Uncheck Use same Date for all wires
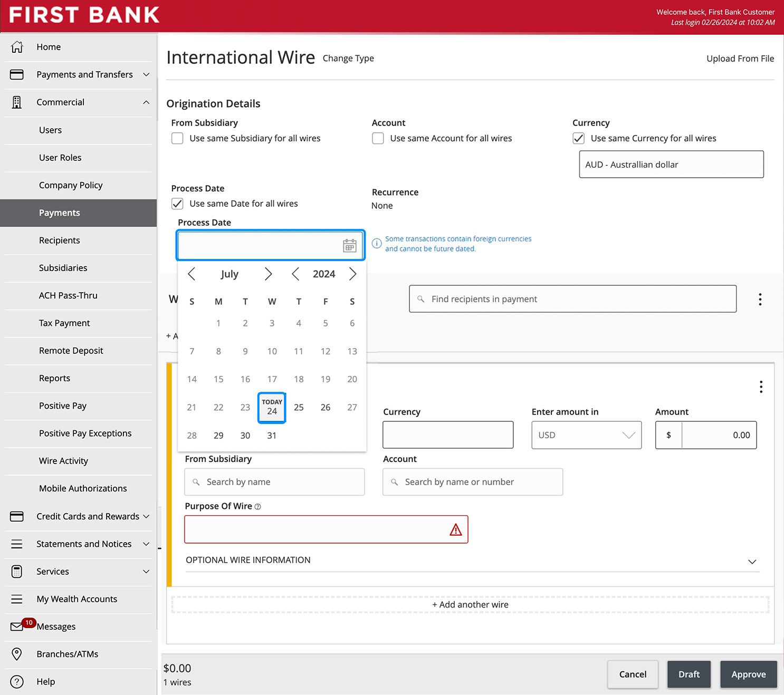784x695 pixels. [x=177, y=204]
